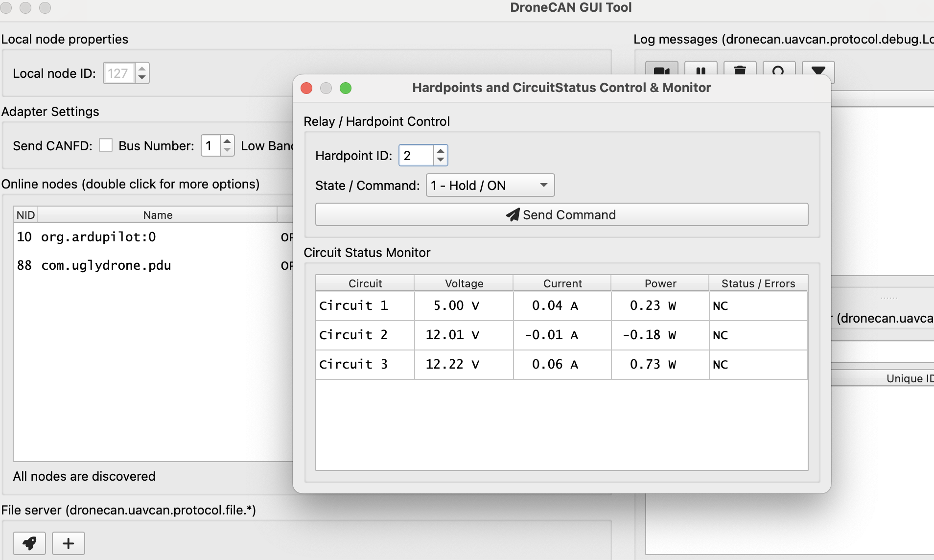934x560 pixels.
Task: Click the 0.06 A current cell
Action: coord(562,365)
